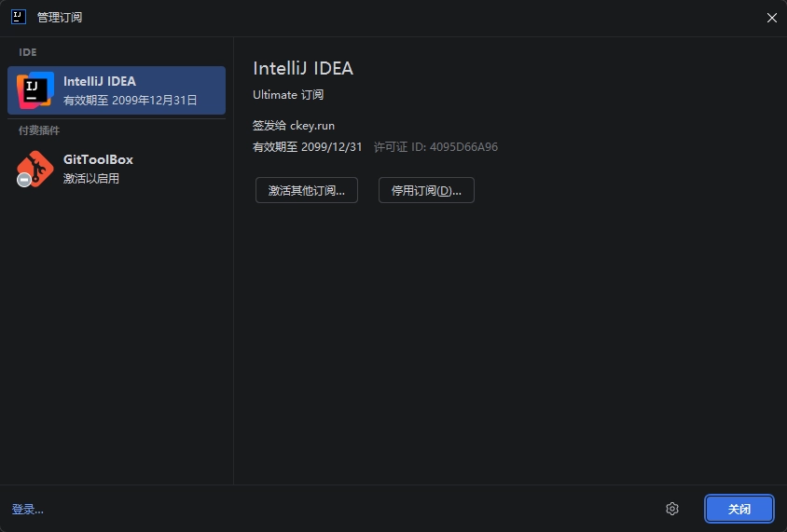787x532 pixels.
Task: Click the GitToolBox plugin icon
Action: point(35,169)
